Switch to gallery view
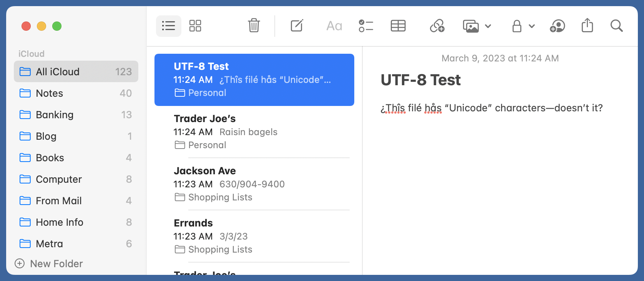The width and height of the screenshot is (644, 281). pyautogui.click(x=195, y=26)
